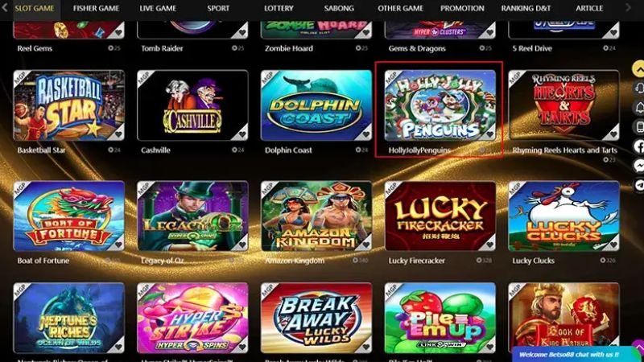644x362 pixels.
Task: Open Welcome Betso88 chat with us bar
Action: coord(573,355)
